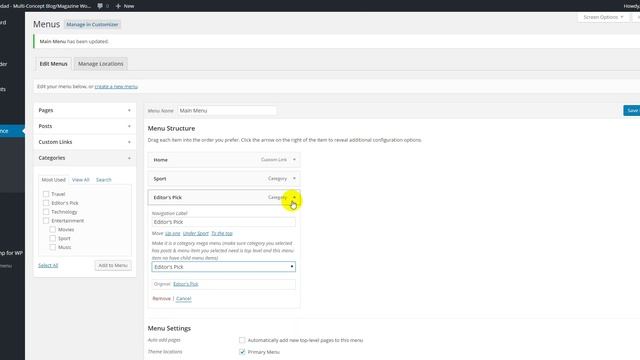640x360 pixels.
Task: Check the Travel category
Action: [x=46, y=194]
